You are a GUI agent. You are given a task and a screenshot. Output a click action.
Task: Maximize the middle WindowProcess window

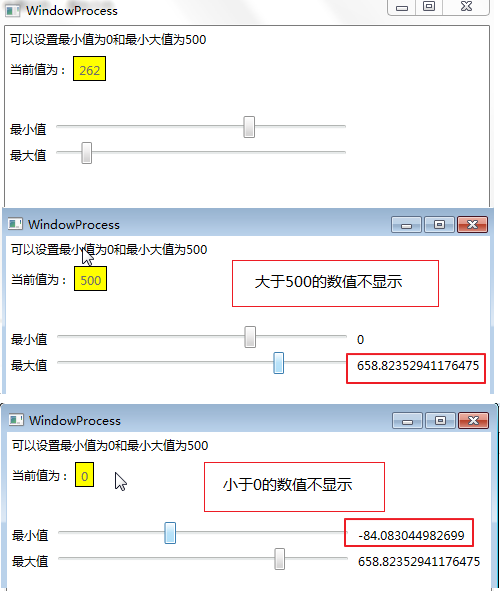(439, 225)
